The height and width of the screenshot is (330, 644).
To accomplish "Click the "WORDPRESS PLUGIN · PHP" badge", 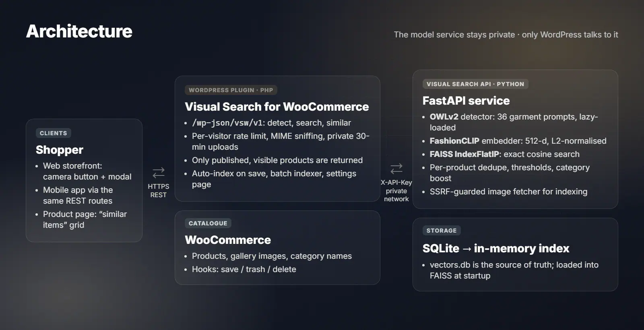I will pos(231,90).
